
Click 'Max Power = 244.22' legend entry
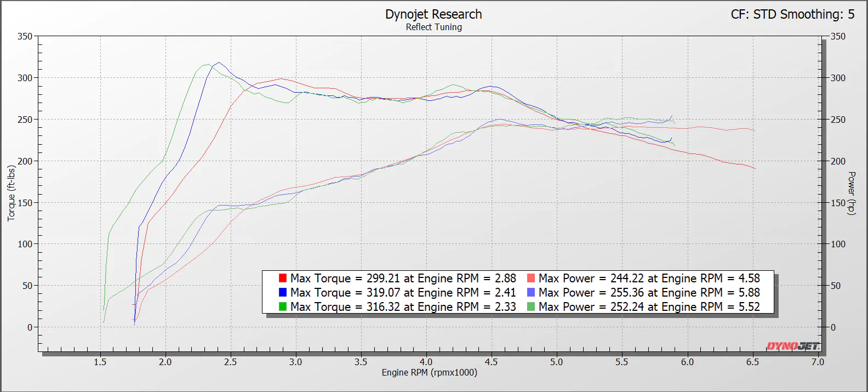pyautogui.click(x=649, y=278)
